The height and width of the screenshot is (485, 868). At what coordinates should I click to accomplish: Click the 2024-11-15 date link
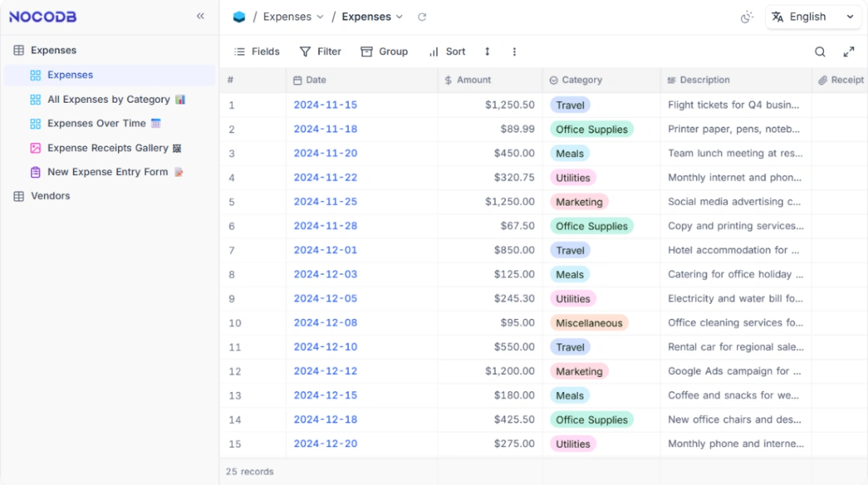click(325, 105)
